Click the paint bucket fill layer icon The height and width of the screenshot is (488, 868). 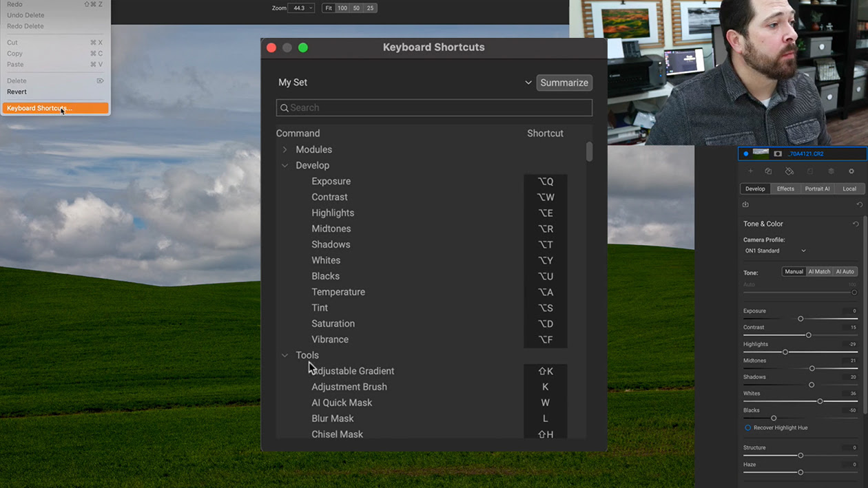pos(789,171)
